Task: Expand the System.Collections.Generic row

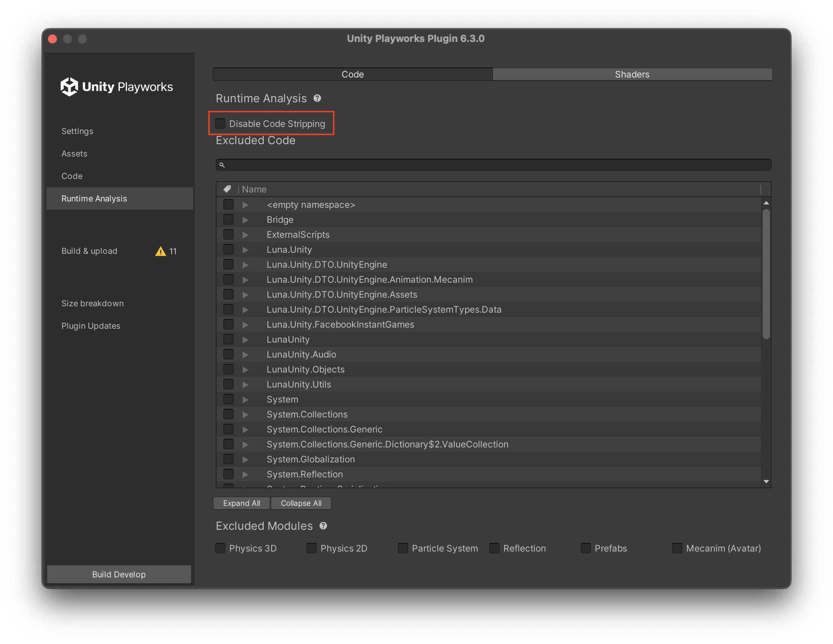Action: tap(245, 430)
